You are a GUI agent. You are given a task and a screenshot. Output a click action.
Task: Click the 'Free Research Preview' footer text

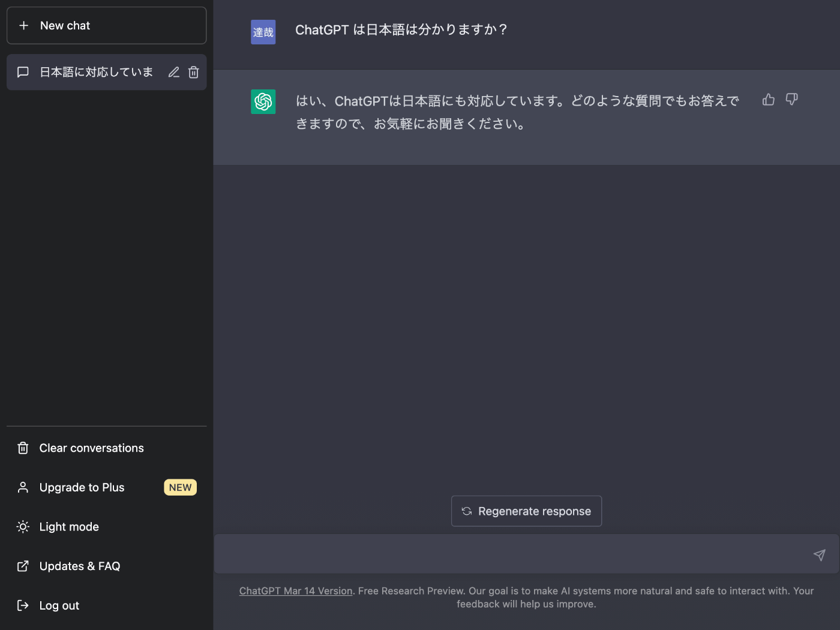(x=412, y=591)
